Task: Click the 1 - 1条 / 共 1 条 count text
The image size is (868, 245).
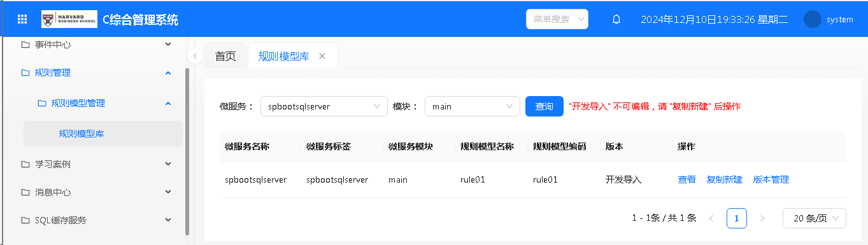Action: pos(664,218)
